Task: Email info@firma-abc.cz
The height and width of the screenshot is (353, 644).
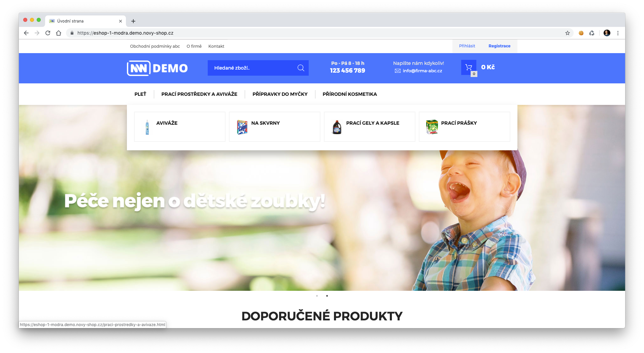Action: (422, 71)
